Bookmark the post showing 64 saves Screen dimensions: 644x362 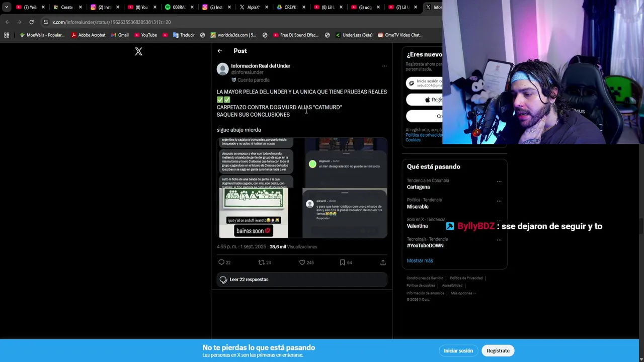pos(342,262)
